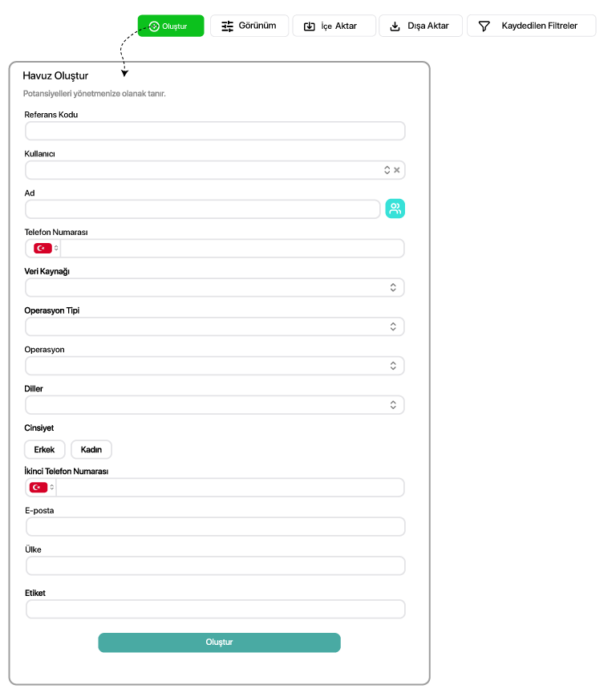Click into the E-posta text field
The width and height of the screenshot is (616, 689).
click(x=215, y=526)
